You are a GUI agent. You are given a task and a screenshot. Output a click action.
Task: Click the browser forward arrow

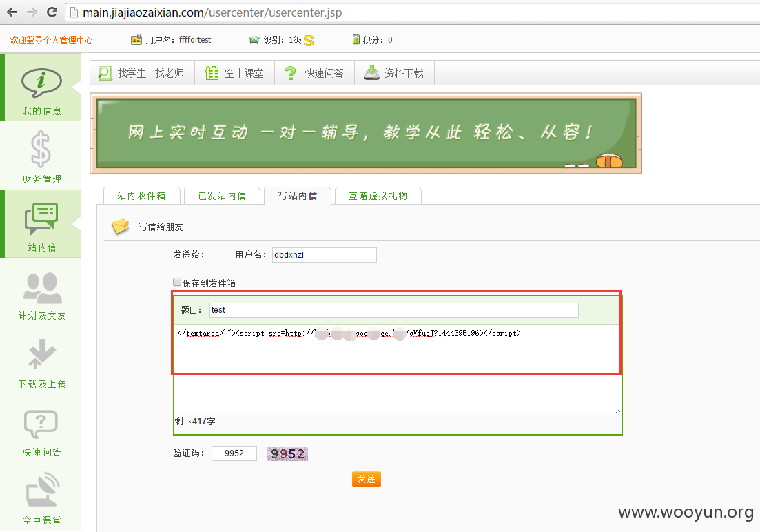[32, 12]
